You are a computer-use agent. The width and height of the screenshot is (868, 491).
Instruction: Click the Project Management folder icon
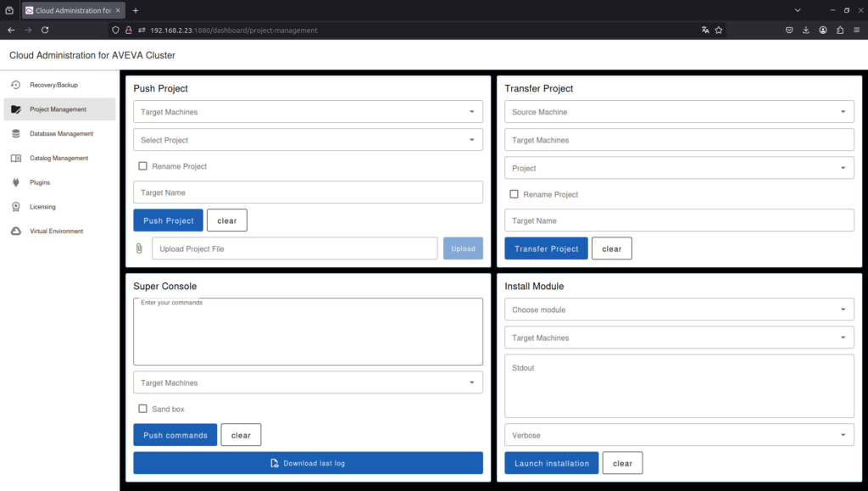[x=15, y=109]
